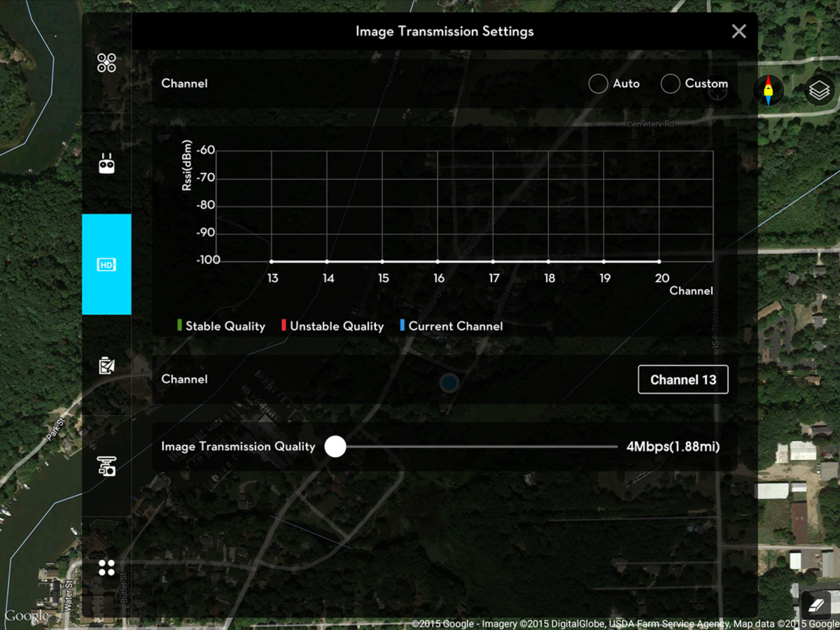Open the general settings four-dots icon

click(x=106, y=568)
